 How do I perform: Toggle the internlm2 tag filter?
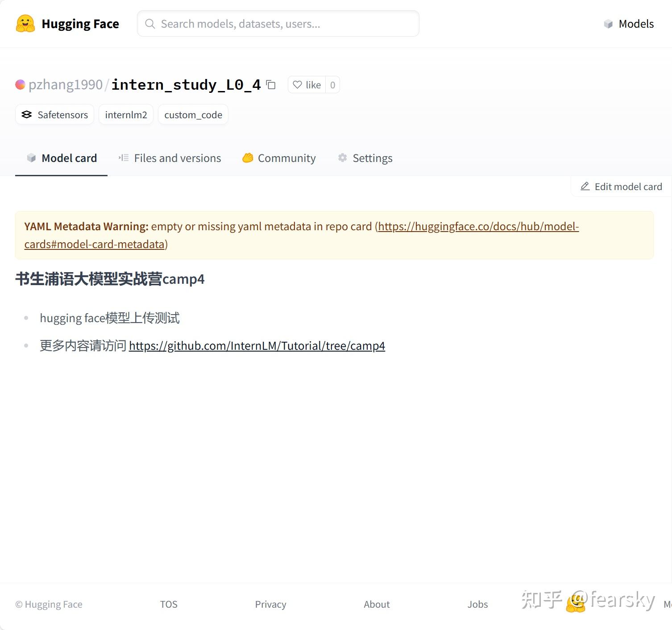[x=126, y=115]
